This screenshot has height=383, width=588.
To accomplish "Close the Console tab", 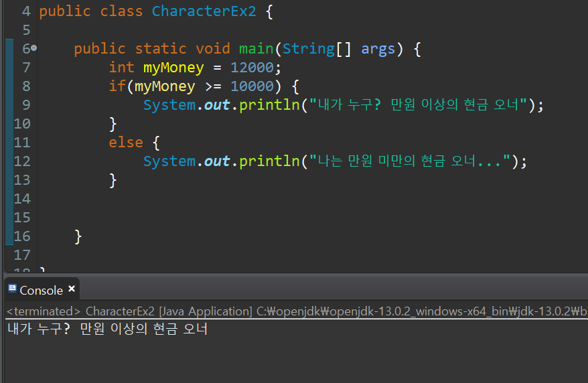I will point(72,289).
